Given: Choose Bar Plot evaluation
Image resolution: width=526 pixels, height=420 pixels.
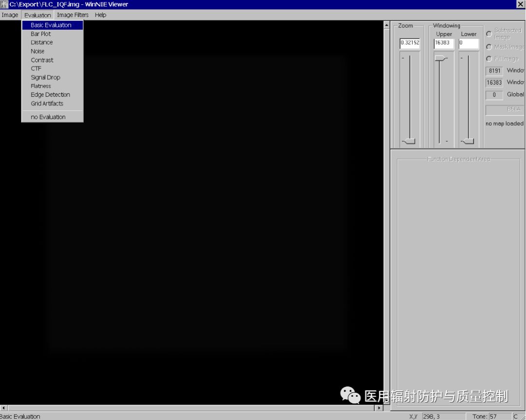Looking at the screenshot, I should (x=52, y=34).
